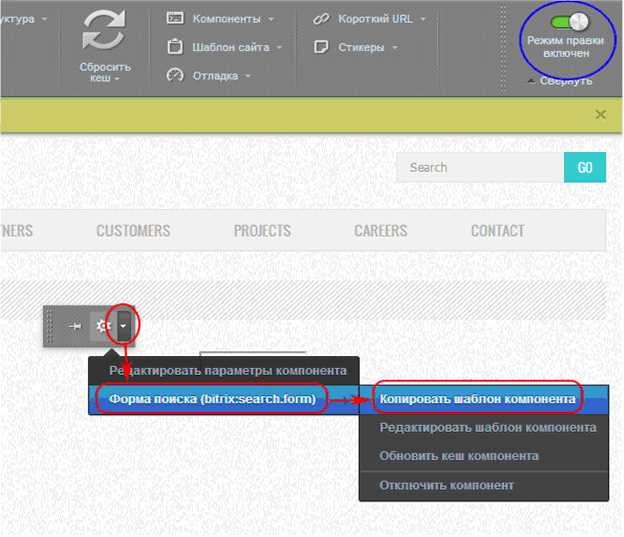
Task: Choose Обновить кеш компонента
Action: click(484, 456)
